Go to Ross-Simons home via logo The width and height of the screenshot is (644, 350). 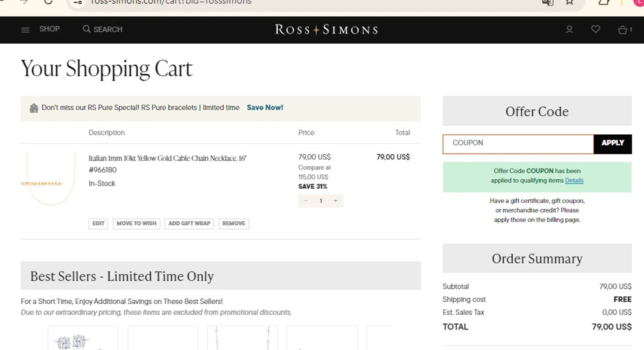point(326,30)
